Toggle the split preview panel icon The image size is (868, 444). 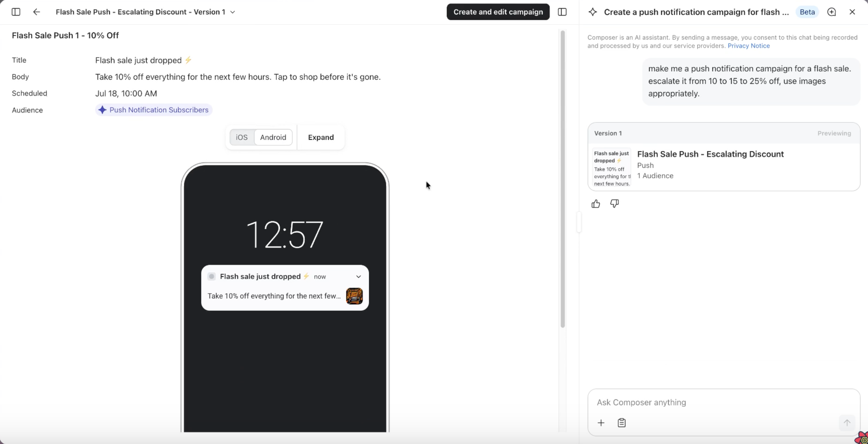562,12
